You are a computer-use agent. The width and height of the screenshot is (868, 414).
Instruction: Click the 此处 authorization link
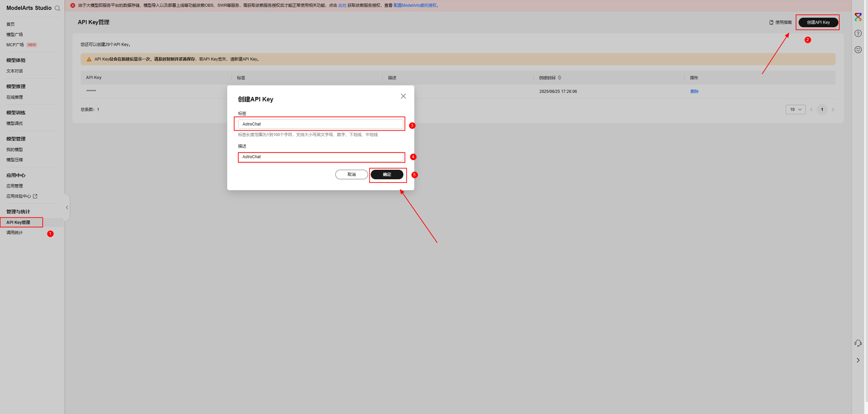click(x=342, y=5)
